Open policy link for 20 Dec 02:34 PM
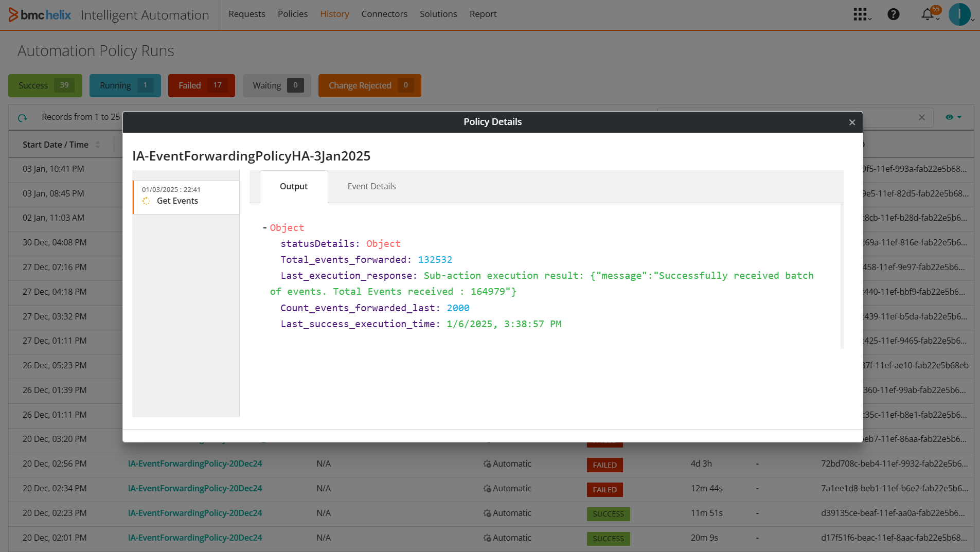Screen dimensions: 980x552 click(x=195, y=488)
